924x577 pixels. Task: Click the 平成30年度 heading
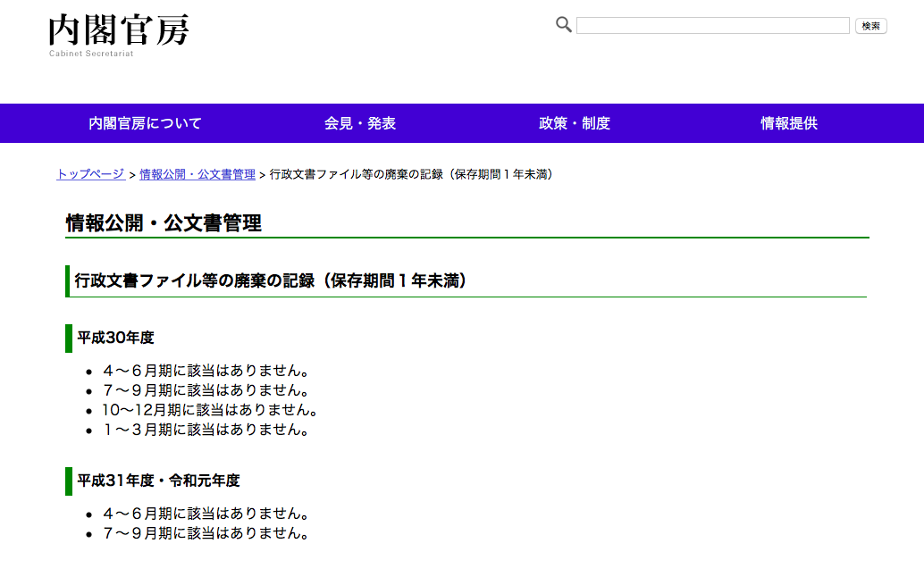point(115,338)
